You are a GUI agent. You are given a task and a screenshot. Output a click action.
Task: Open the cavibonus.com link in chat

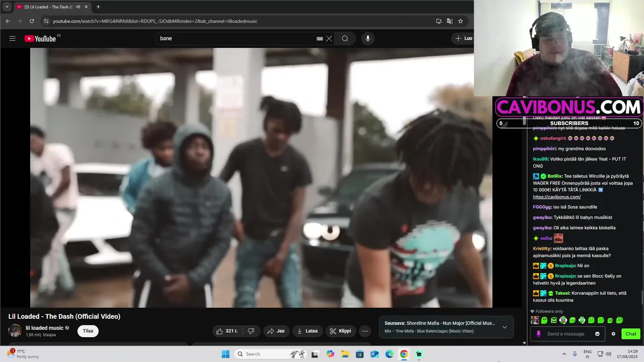click(556, 197)
